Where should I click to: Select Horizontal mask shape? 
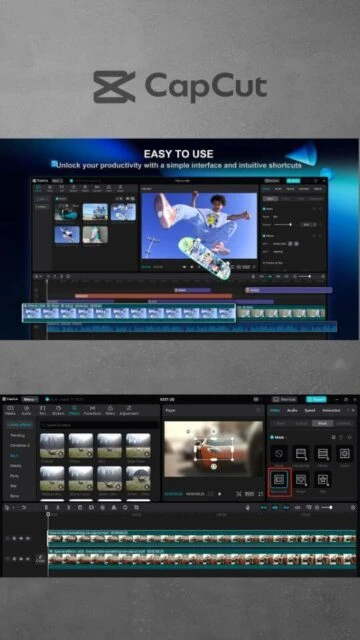click(x=301, y=453)
